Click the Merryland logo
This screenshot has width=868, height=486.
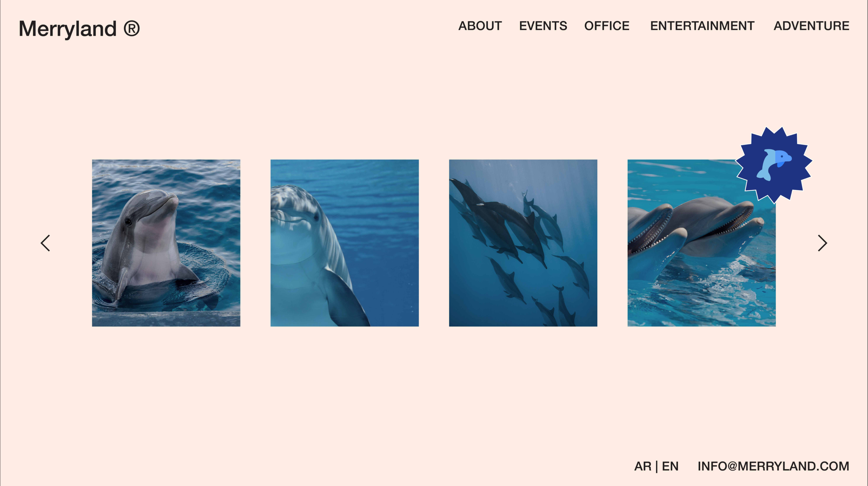pyautogui.click(x=79, y=29)
